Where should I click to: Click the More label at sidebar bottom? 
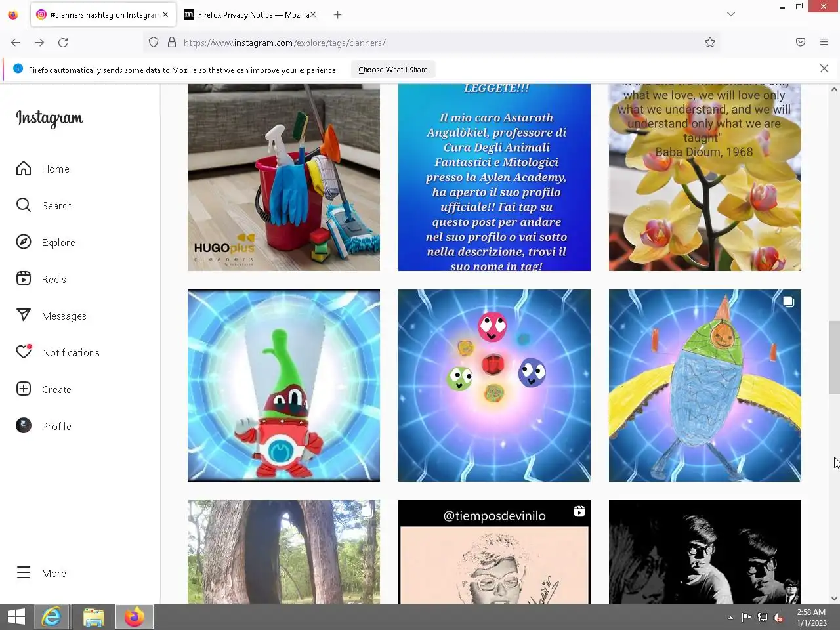[54, 574]
